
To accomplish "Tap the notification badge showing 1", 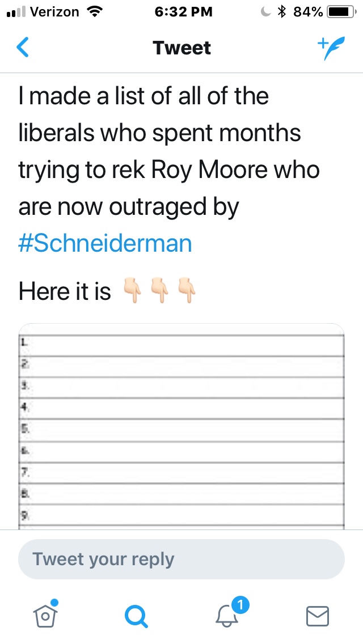I will pos(240,606).
